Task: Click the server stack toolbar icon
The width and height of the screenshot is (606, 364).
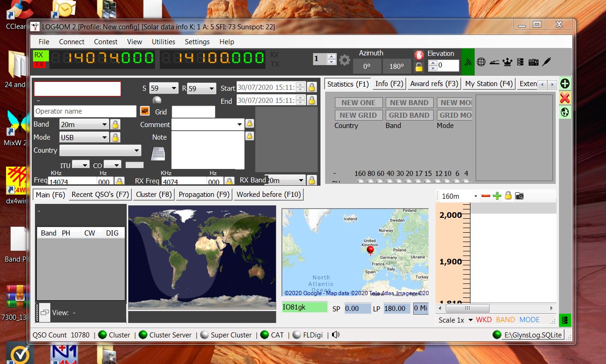Action: click(x=520, y=61)
